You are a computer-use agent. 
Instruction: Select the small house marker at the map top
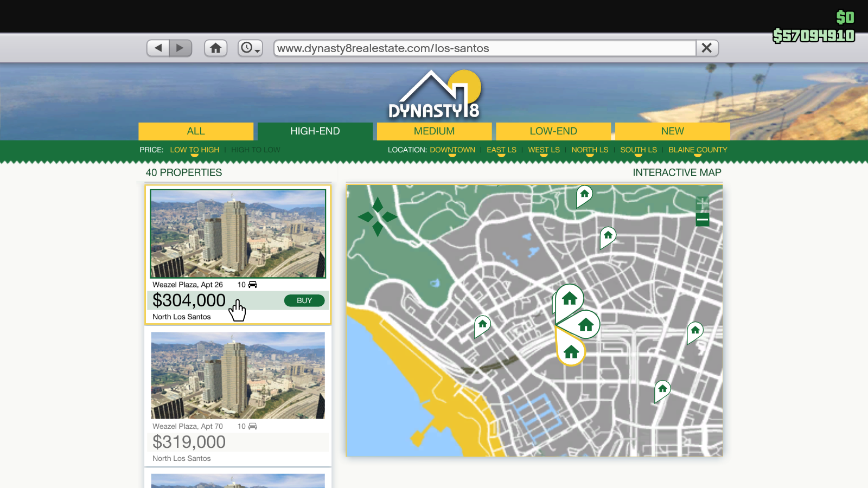pos(584,195)
